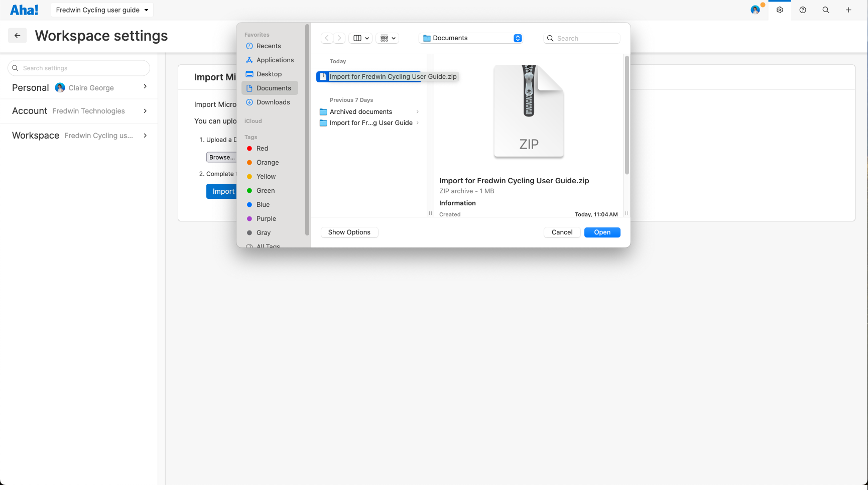Click the Aha! help question mark icon
Image resolution: width=868 pixels, height=490 pixels.
802,10
